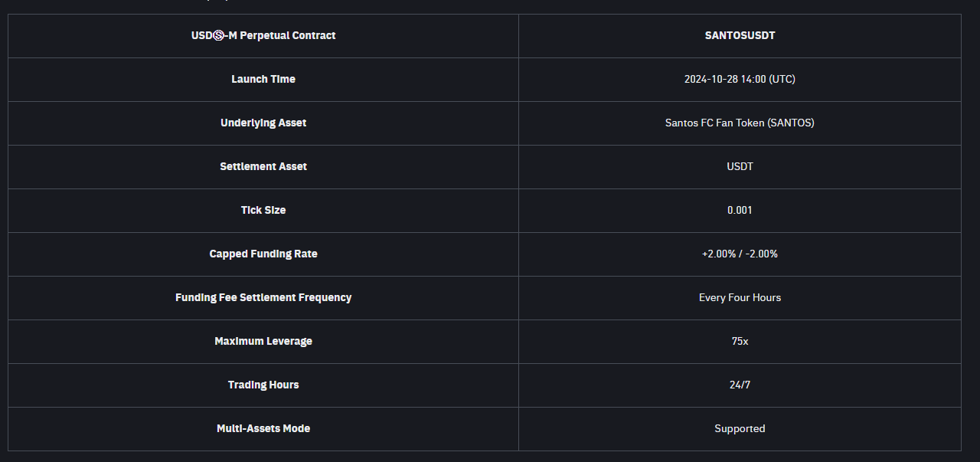Select the Every Four Hours value
Viewport: 980px width, 462px height.
click(740, 297)
